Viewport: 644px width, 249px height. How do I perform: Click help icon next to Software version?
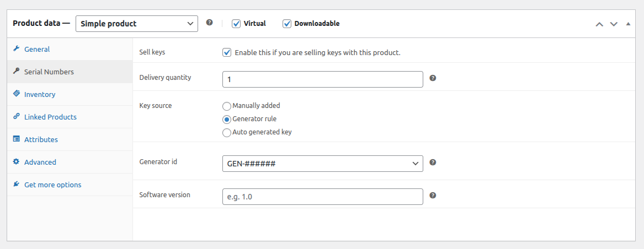point(433,196)
